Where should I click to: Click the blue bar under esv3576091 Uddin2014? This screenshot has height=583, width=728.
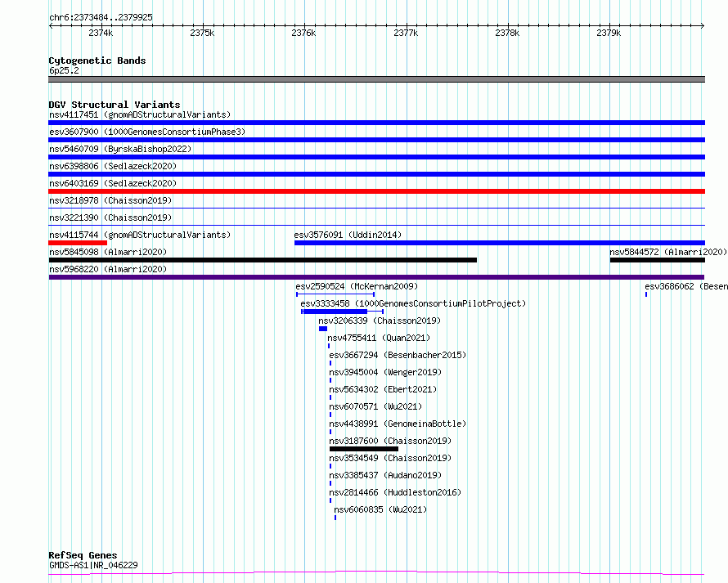pos(500,243)
